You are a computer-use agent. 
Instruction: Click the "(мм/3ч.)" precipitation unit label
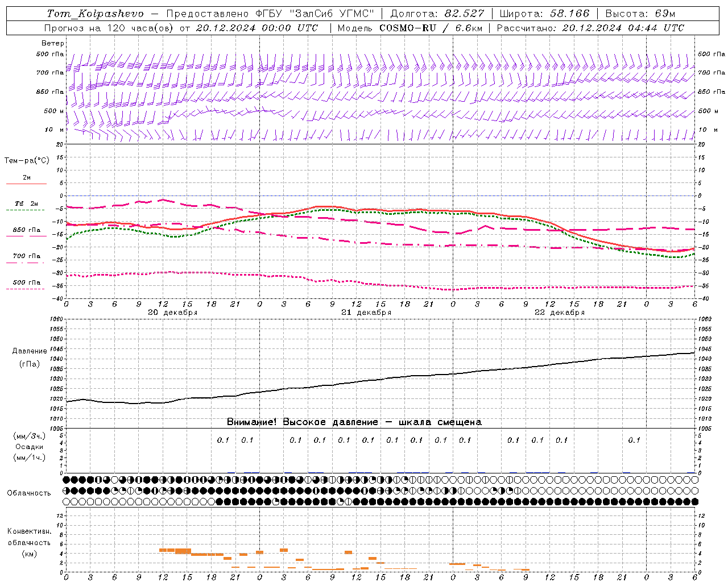coord(30,436)
